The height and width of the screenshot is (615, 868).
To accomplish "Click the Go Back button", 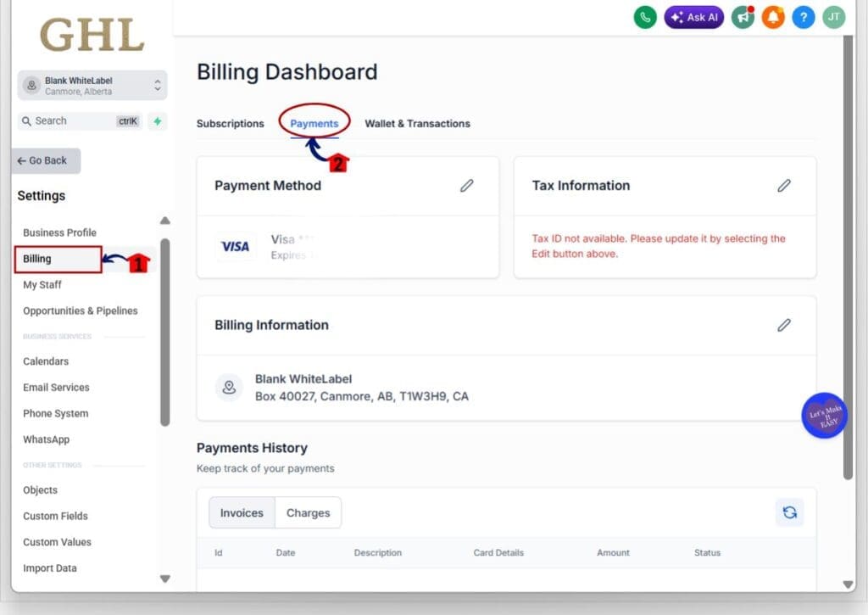I will tap(46, 160).
